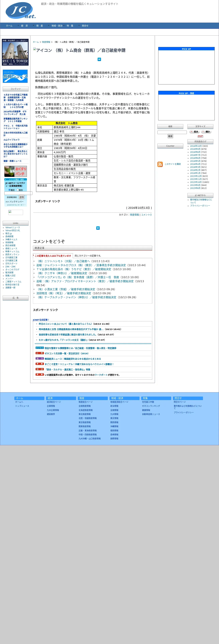
Task: Click the broken image below the mail magazine box
Action: (16, 212)
